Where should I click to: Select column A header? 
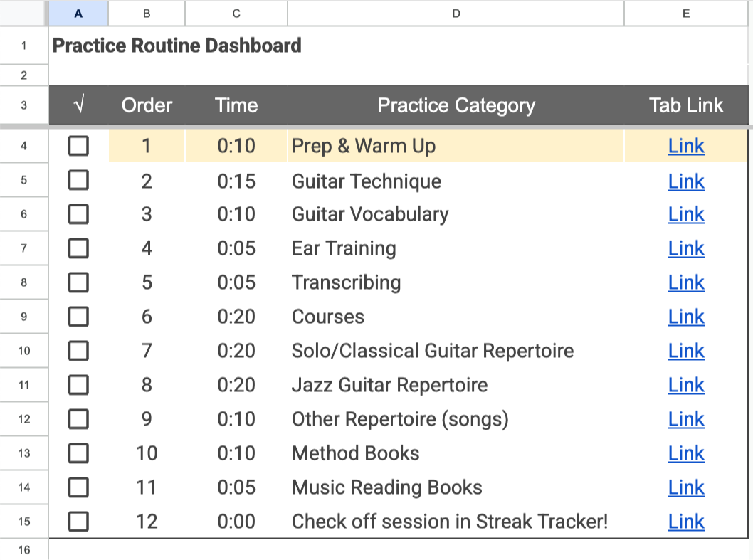[x=78, y=14]
